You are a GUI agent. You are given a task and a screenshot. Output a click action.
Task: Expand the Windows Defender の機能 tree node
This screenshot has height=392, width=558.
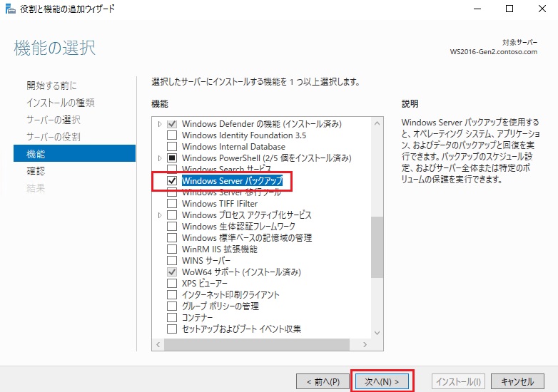[160, 124]
